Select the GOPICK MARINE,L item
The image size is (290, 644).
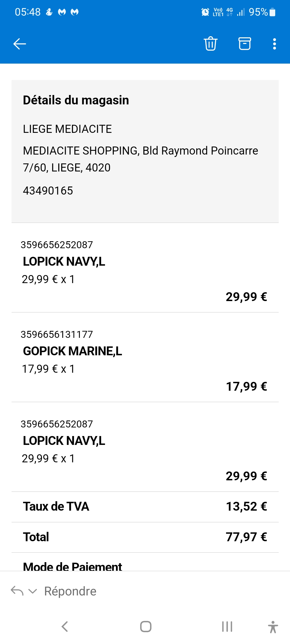tap(73, 351)
